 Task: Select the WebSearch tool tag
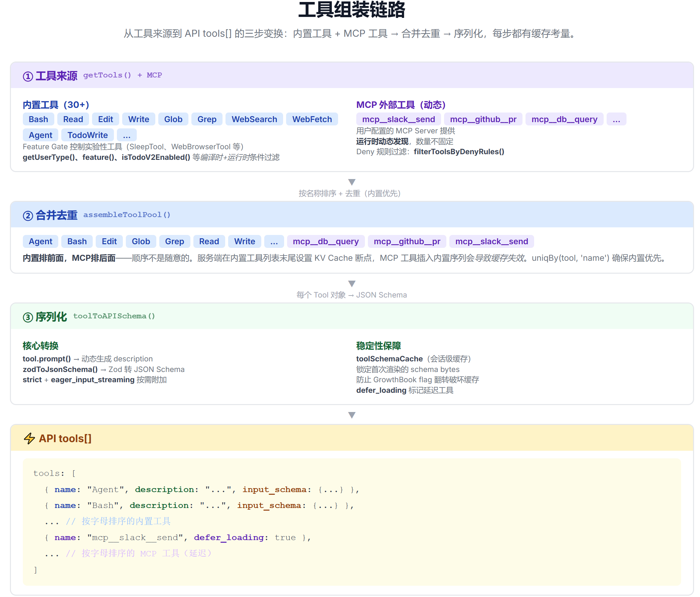254,119
